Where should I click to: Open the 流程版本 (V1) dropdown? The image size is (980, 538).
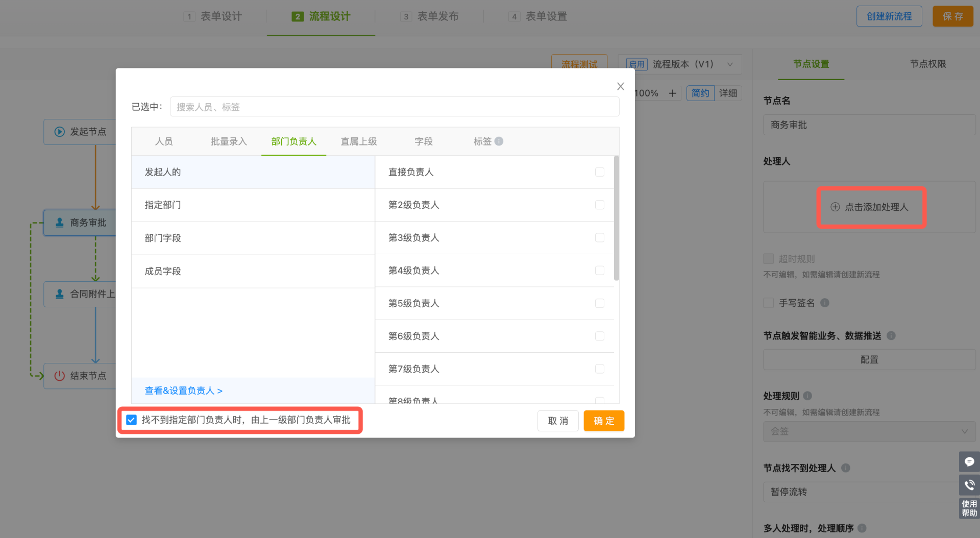pos(680,64)
